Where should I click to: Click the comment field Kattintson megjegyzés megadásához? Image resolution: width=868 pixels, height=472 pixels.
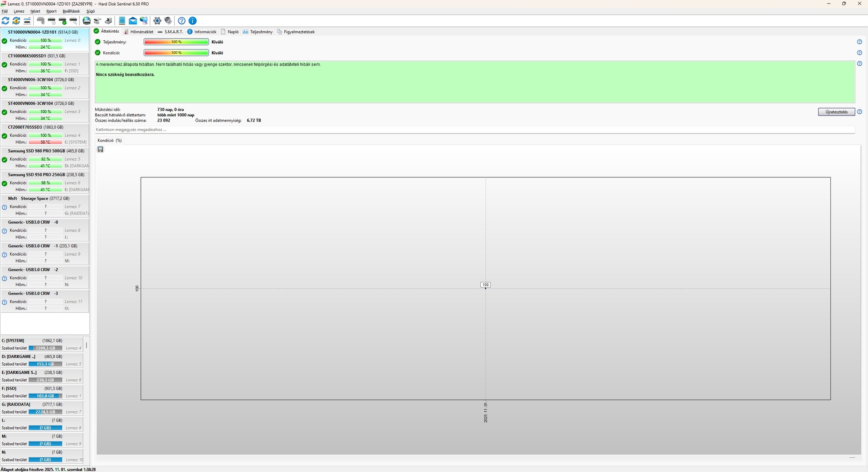[475, 130]
